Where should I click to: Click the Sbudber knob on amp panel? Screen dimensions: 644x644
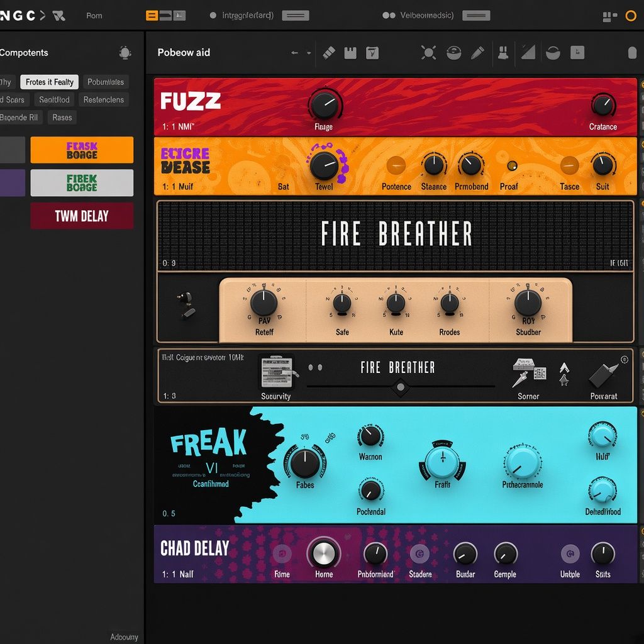coord(528,303)
